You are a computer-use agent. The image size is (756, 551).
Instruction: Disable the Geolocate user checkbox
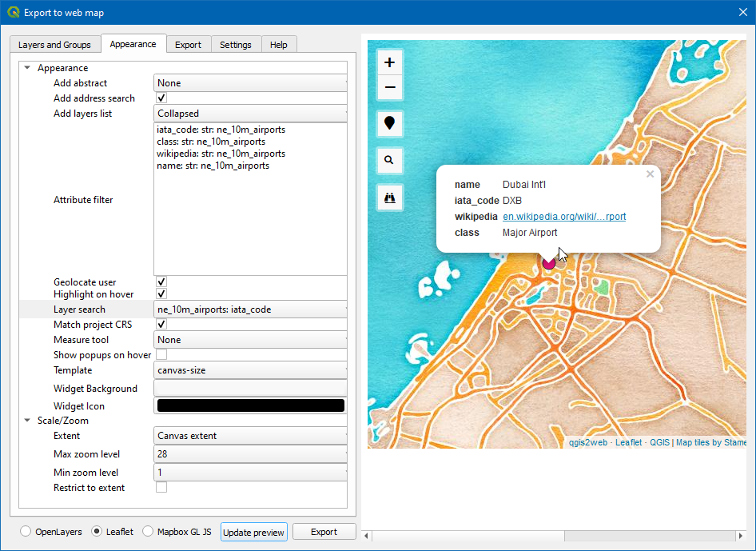pyautogui.click(x=161, y=282)
